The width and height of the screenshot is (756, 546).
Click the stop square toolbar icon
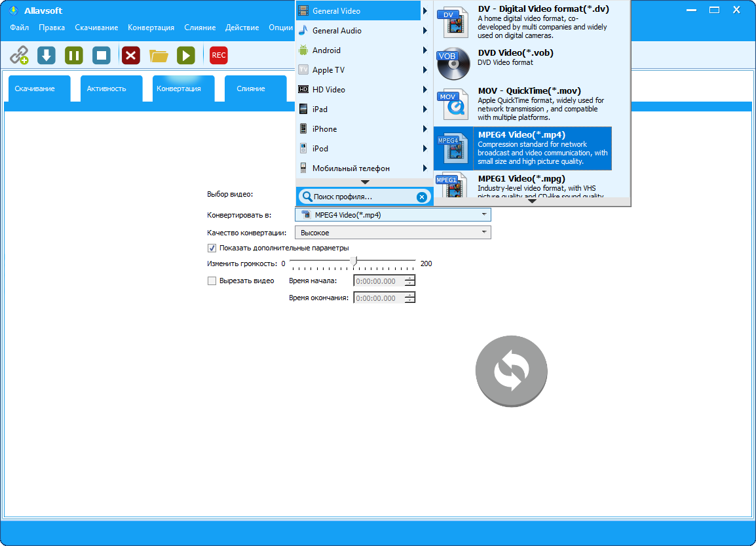click(x=102, y=56)
